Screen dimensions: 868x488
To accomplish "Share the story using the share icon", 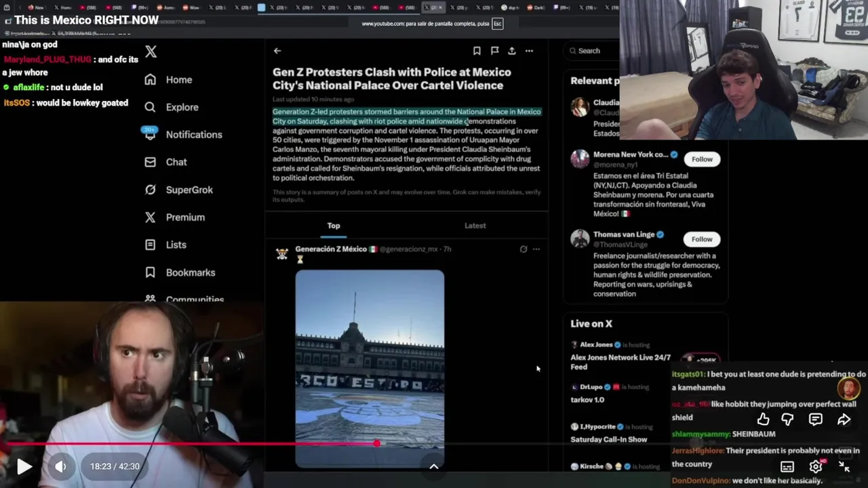I will pyautogui.click(x=512, y=51).
